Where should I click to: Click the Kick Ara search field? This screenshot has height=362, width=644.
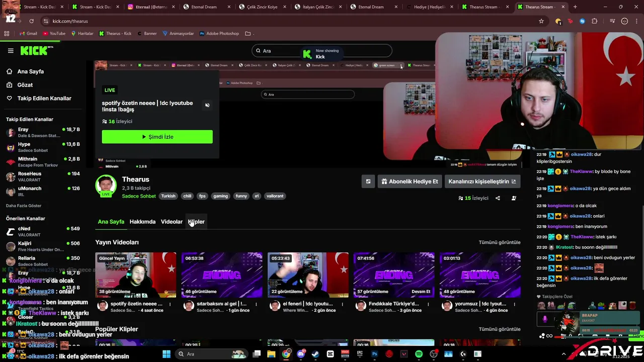(x=322, y=51)
